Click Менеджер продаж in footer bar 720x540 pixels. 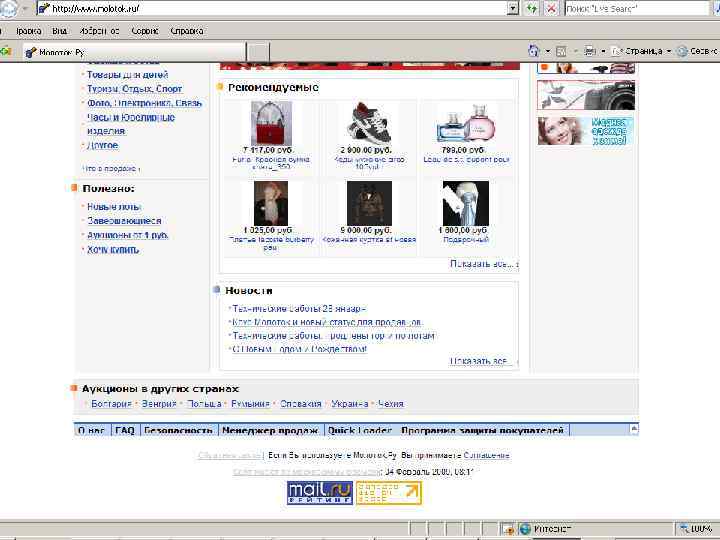pos(270,430)
